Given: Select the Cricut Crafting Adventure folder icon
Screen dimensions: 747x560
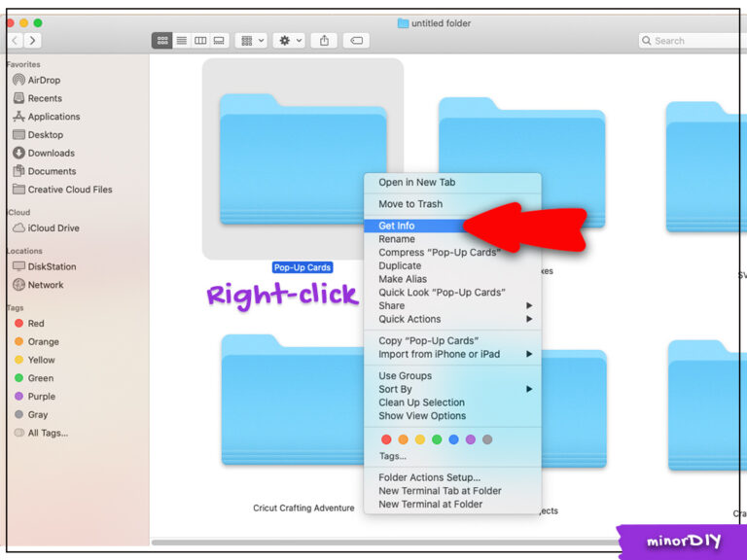Looking at the screenshot, I should pyautogui.click(x=293, y=400).
